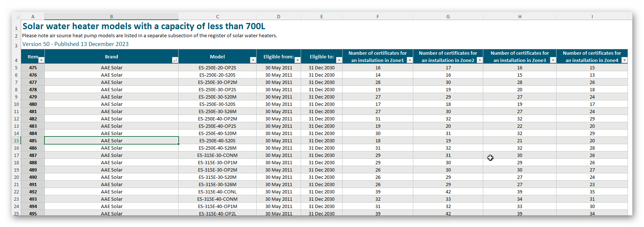
Task: Expand the 'Eligible from:' filter arrow
Action: pos(297,60)
